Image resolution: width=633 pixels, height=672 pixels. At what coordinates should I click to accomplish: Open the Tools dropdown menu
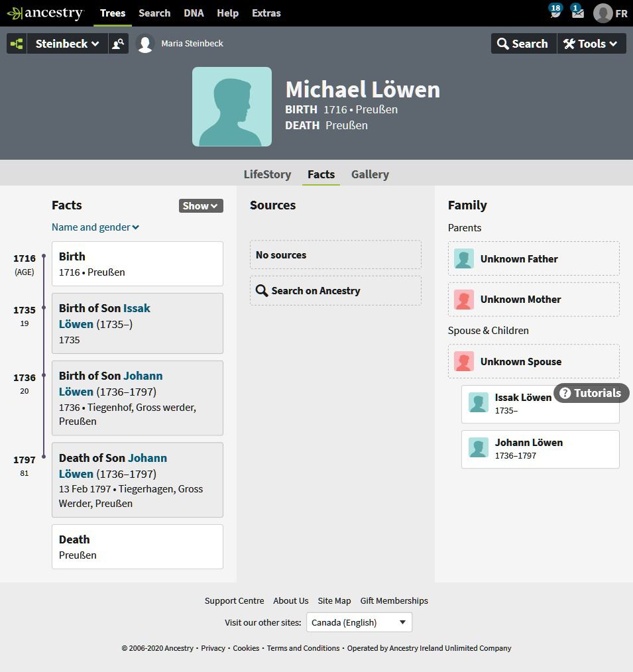[591, 44]
